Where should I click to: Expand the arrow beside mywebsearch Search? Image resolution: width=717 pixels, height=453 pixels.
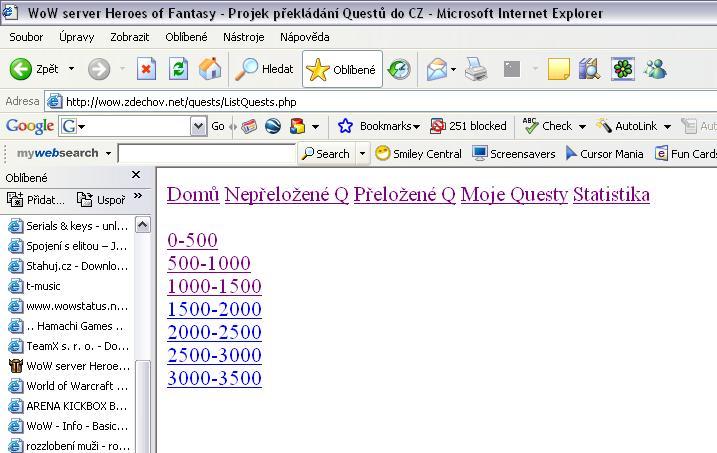click(362, 154)
